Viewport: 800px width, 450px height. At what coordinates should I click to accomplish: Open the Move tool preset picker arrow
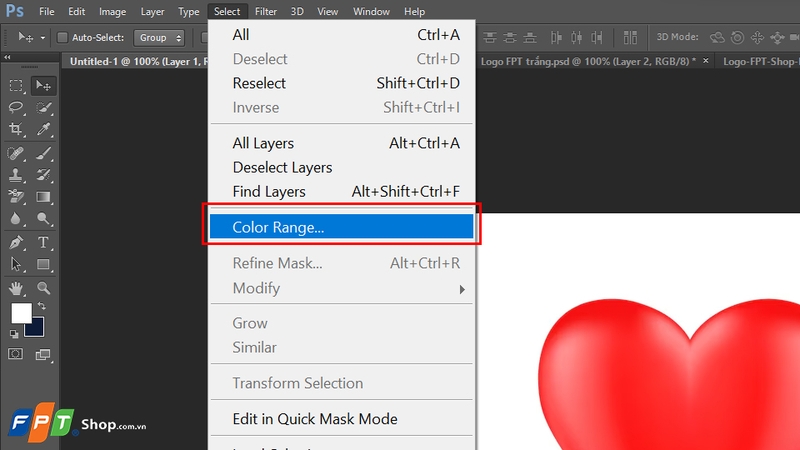(x=43, y=38)
